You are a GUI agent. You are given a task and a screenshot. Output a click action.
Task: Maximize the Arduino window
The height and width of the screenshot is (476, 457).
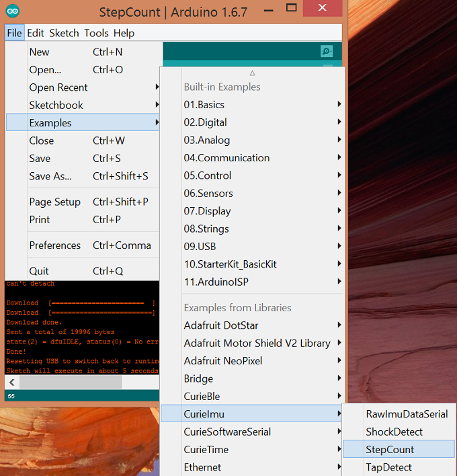[291, 8]
